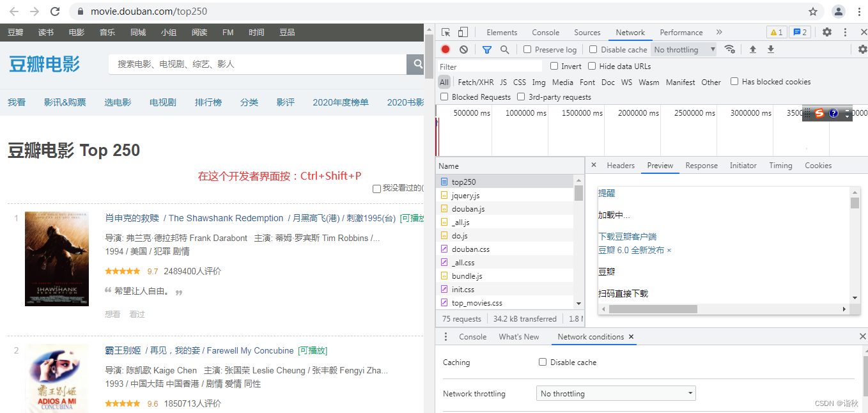Close the Network conditions drawer tab
The width and height of the screenshot is (868, 413).
[631, 337]
